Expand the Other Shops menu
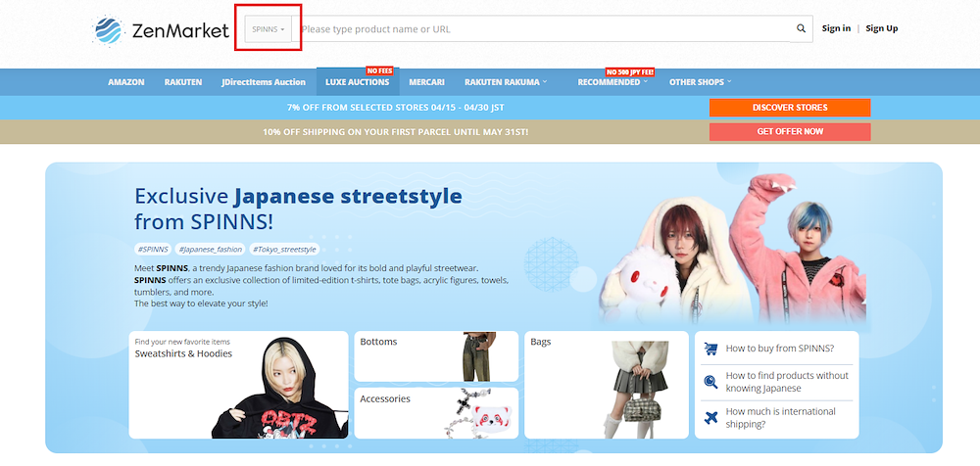980x466 pixels. (700, 82)
